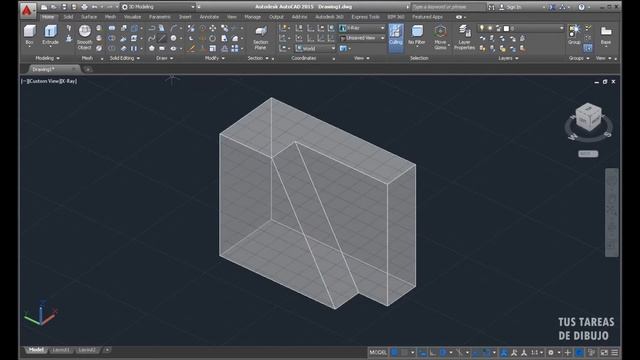Open the 3D Modeling workspace dropdown

click(x=158, y=7)
